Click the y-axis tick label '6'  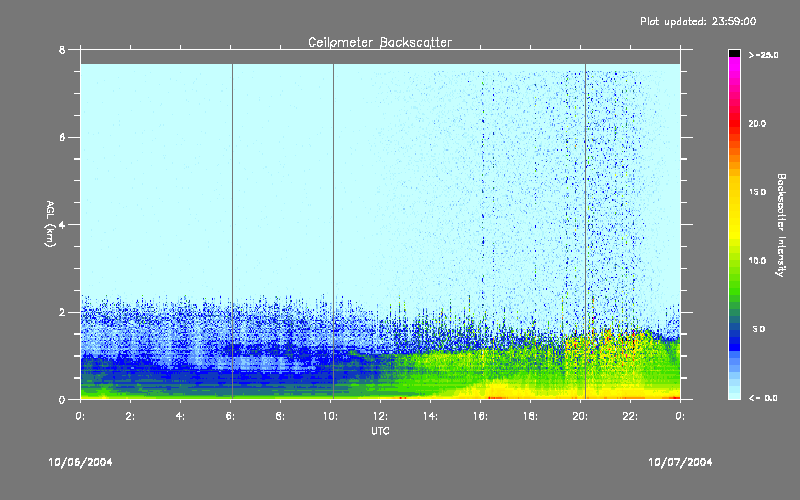coord(62,137)
